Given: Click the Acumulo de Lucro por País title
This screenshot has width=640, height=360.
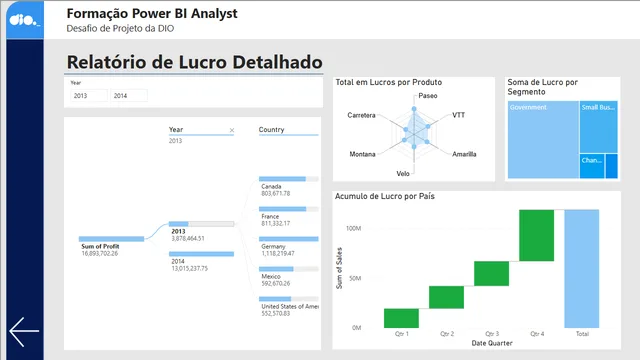Looking at the screenshot, I should pos(384,196).
